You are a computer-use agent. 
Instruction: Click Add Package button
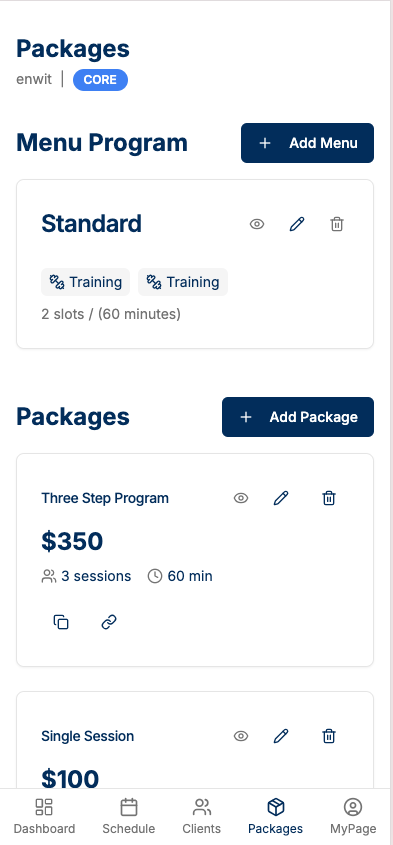(x=298, y=417)
